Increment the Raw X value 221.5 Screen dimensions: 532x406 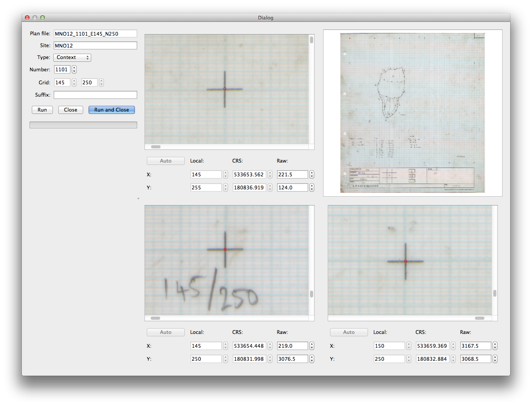pos(312,173)
